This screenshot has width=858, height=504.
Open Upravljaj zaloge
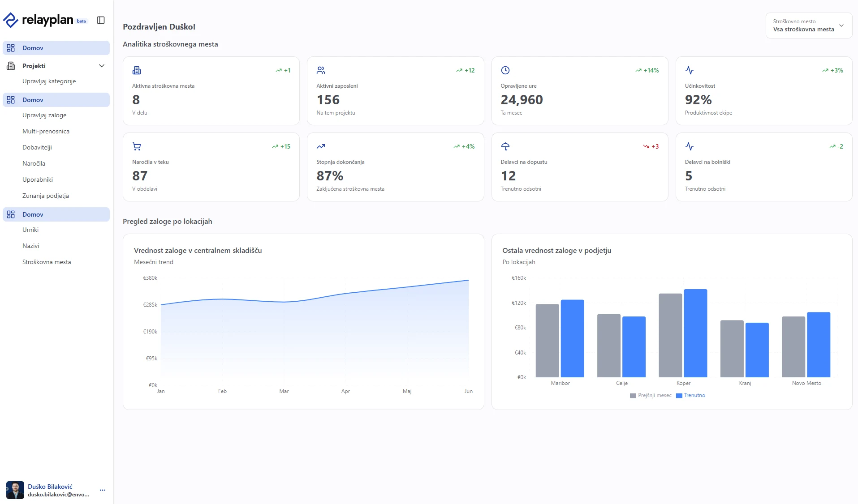pyautogui.click(x=44, y=115)
